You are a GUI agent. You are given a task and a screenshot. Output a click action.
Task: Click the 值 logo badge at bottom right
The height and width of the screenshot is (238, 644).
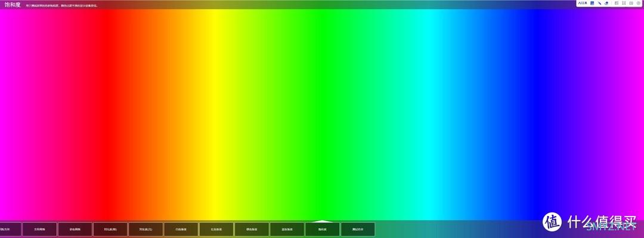(x=552, y=222)
